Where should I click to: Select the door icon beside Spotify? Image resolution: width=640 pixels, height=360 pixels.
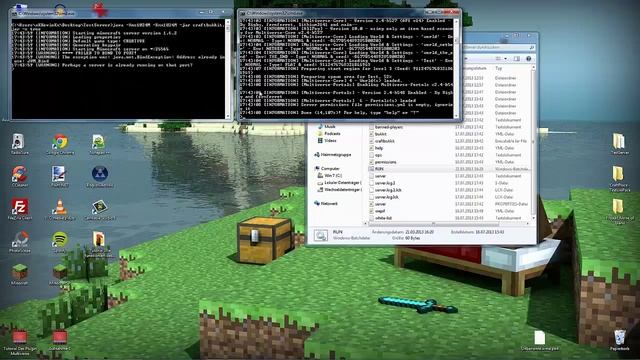pos(99,243)
